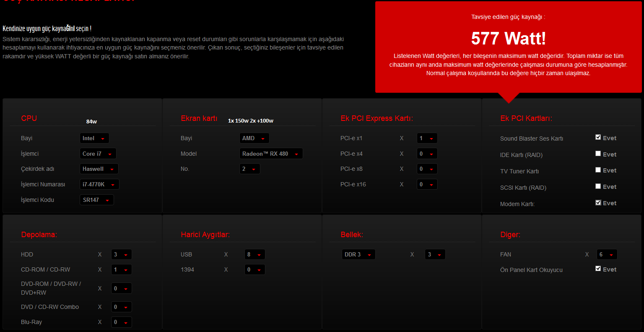Click the Blu-Ray label in Depolama
644x332 pixels.
coord(31,322)
